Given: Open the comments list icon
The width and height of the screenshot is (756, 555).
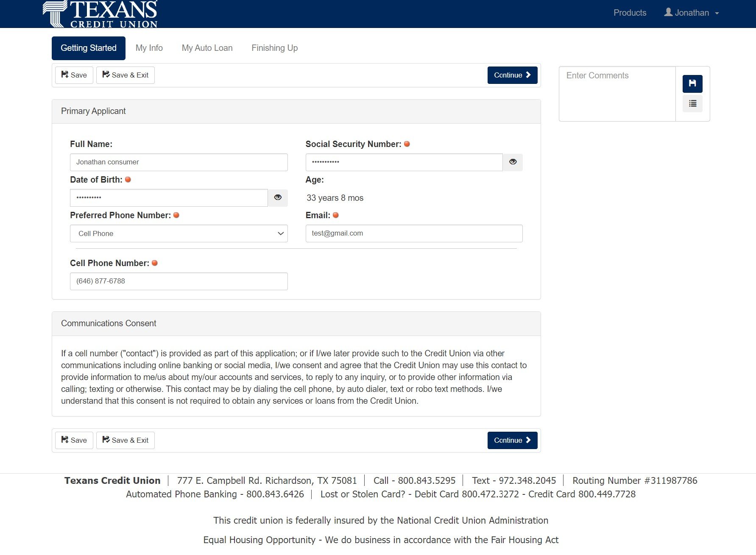Looking at the screenshot, I should pyautogui.click(x=692, y=103).
